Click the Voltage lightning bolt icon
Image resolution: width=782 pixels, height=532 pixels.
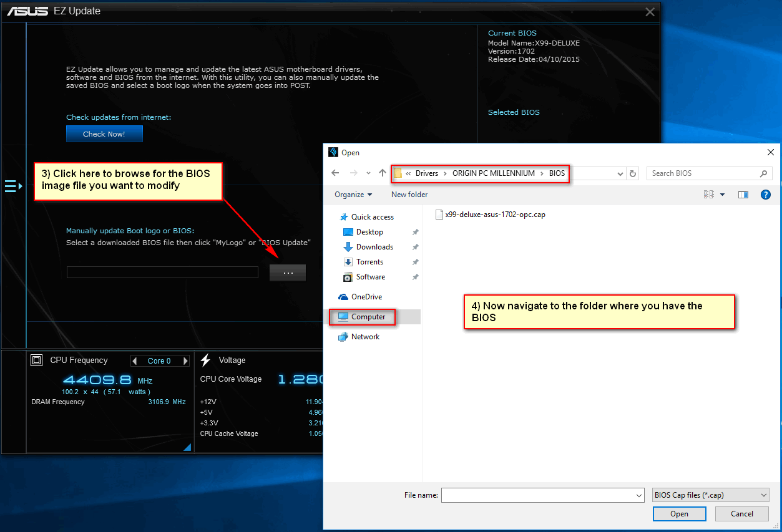(x=205, y=360)
